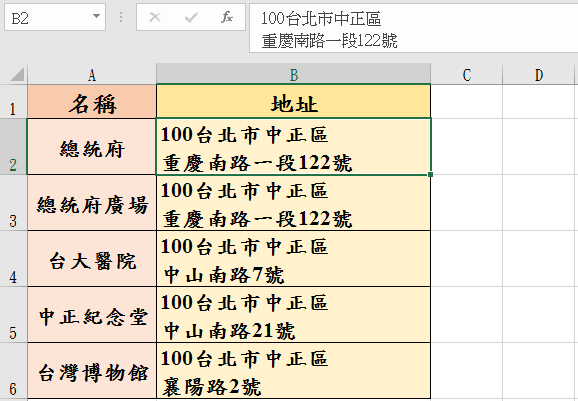Screen dimensions: 578x401
Task: Select the 台灣博物館 cell
Action: [92, 371]
